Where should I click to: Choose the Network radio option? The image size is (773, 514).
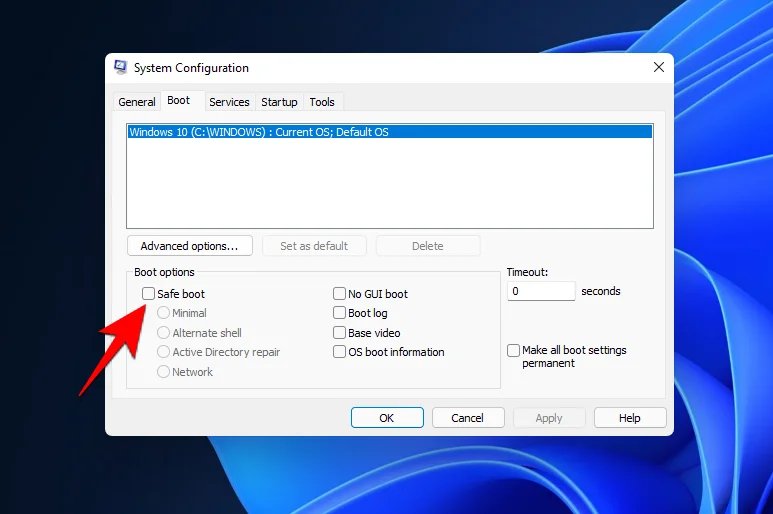pyautogui.click(x=163, y=372)
